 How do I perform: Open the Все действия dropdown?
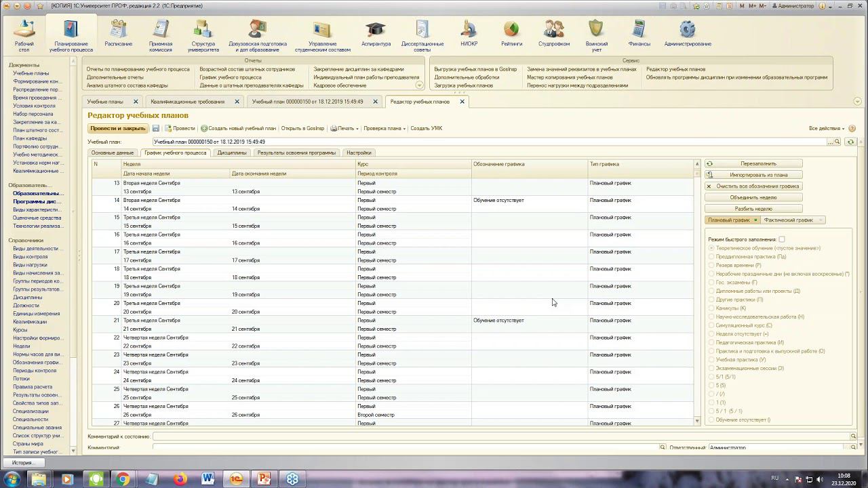827,128
